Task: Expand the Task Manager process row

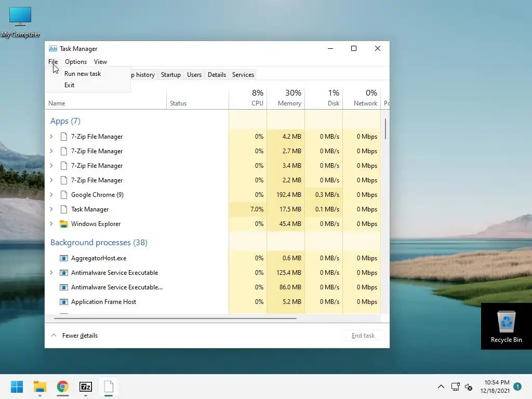Action: pyautogui.click(x=51, y=209)
